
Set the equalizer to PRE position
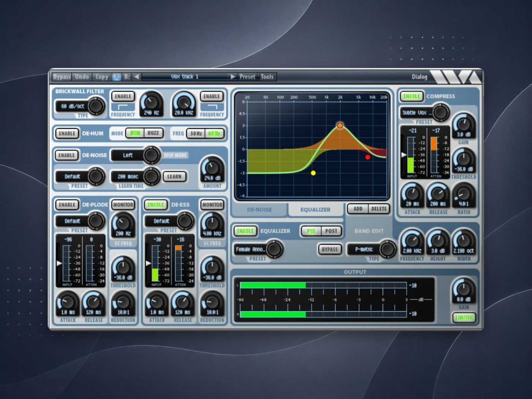click(x=311, y=231)
